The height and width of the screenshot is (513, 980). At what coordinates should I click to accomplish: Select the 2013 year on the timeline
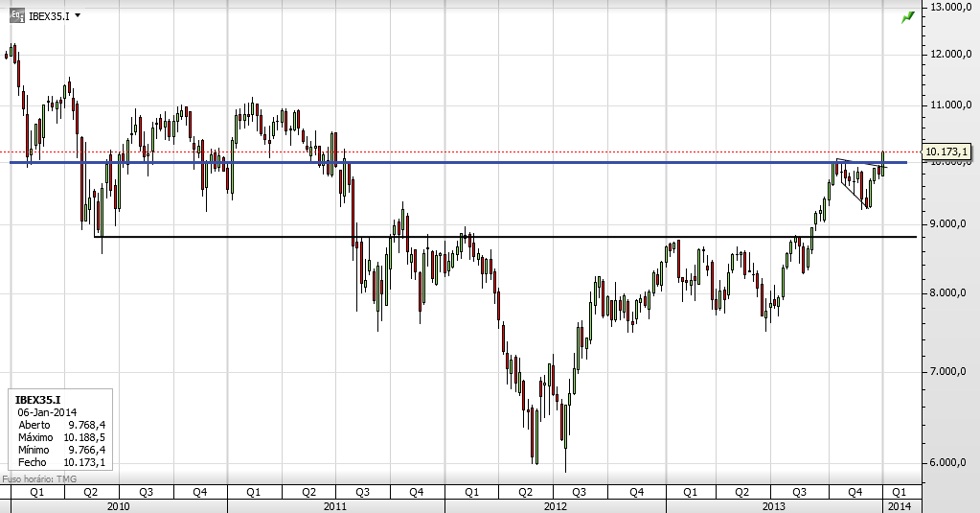pyautogui.click(x=774, y=505)
